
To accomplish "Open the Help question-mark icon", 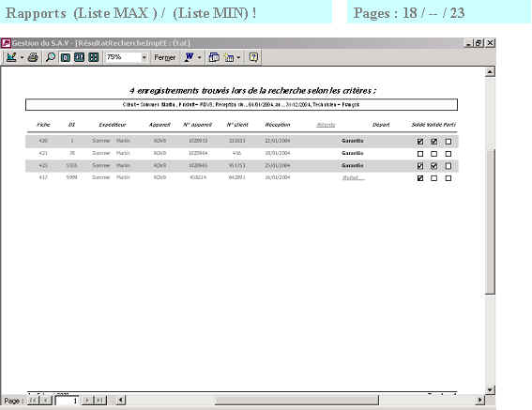I will coord(253,57).
